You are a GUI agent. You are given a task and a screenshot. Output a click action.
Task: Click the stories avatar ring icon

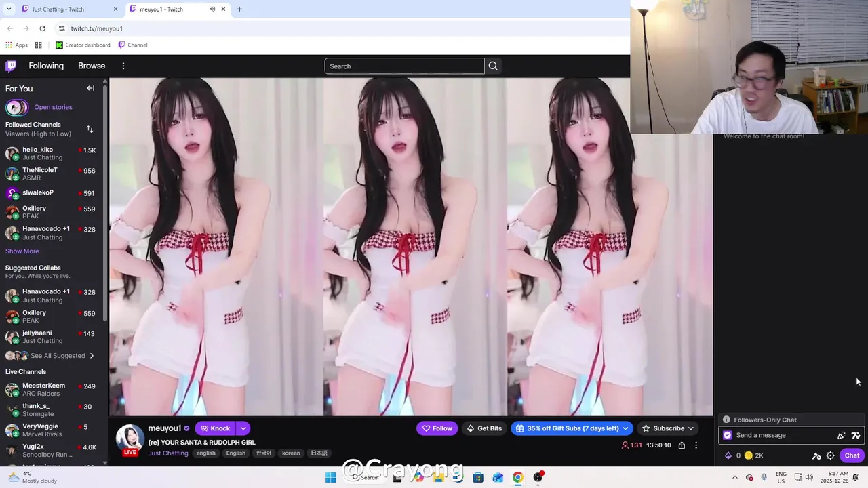pos(17,107)
